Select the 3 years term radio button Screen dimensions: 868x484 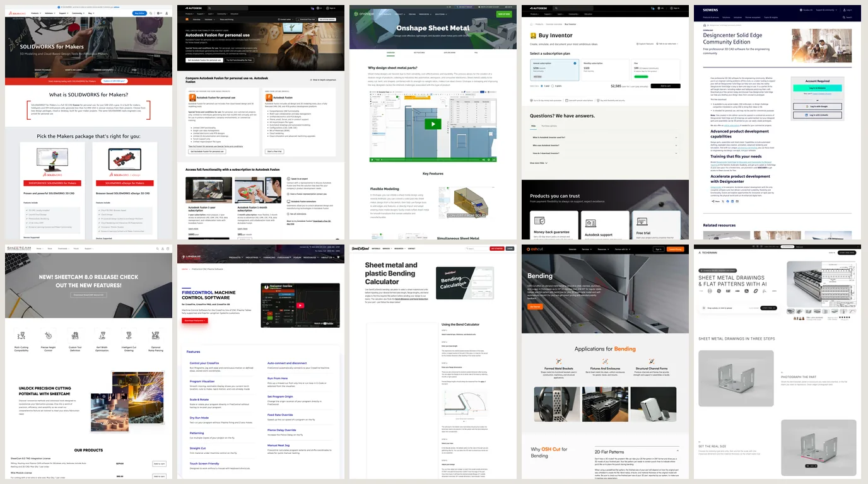553,86
